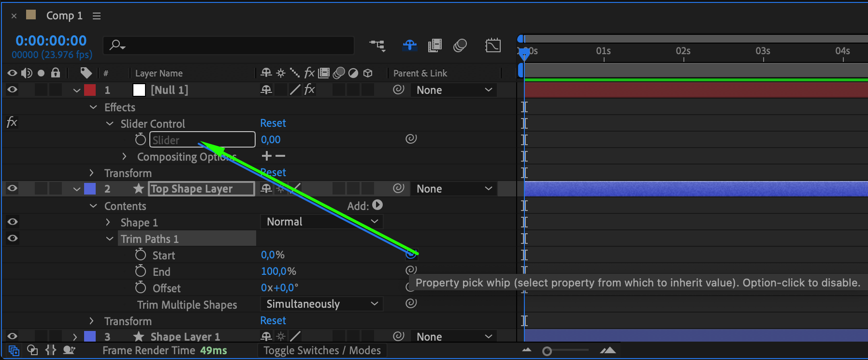Open the Normal blend mode dropdown for Shape 1
The image size is (868, 360).
(x=322, y=222)
